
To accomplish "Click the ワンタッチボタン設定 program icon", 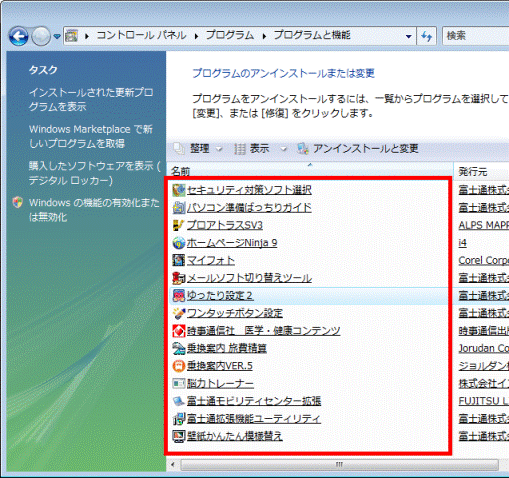I will [x=179, y=313].
